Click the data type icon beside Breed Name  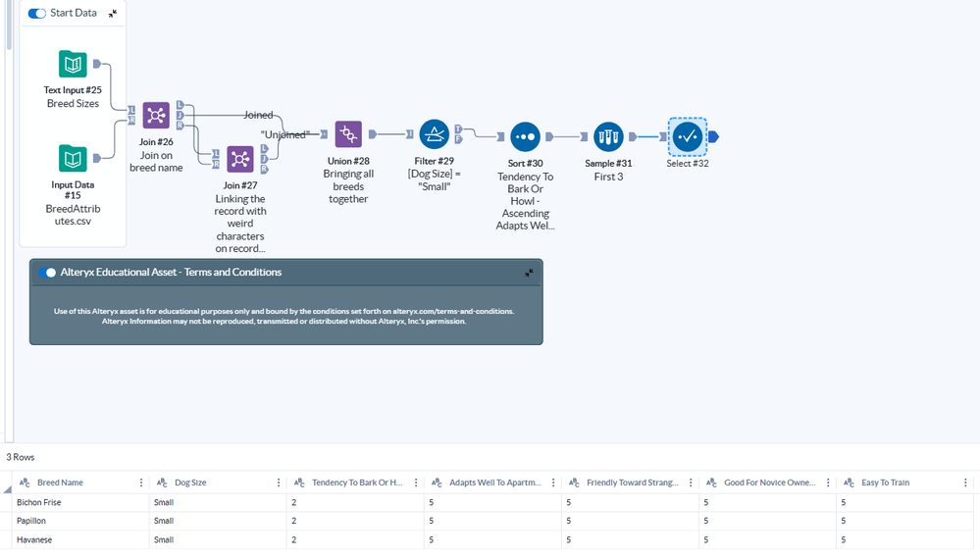pyautogui.click(x=25, y=483)
